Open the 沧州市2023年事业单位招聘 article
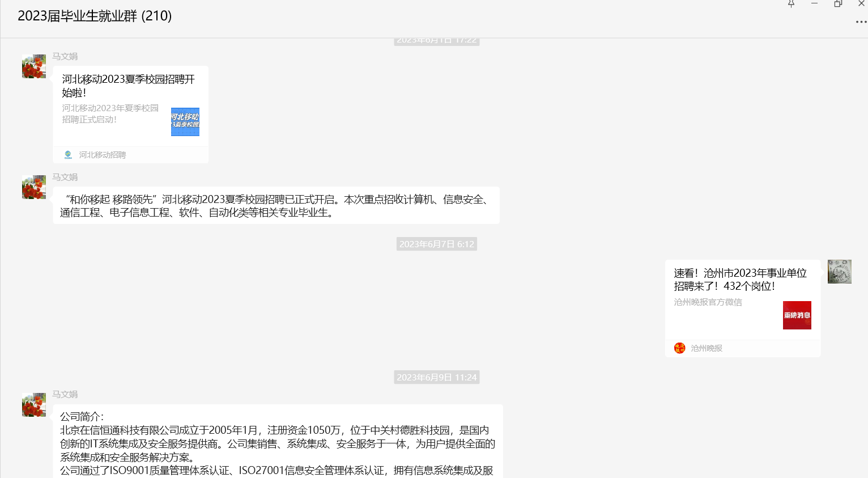 click(739, 280)
